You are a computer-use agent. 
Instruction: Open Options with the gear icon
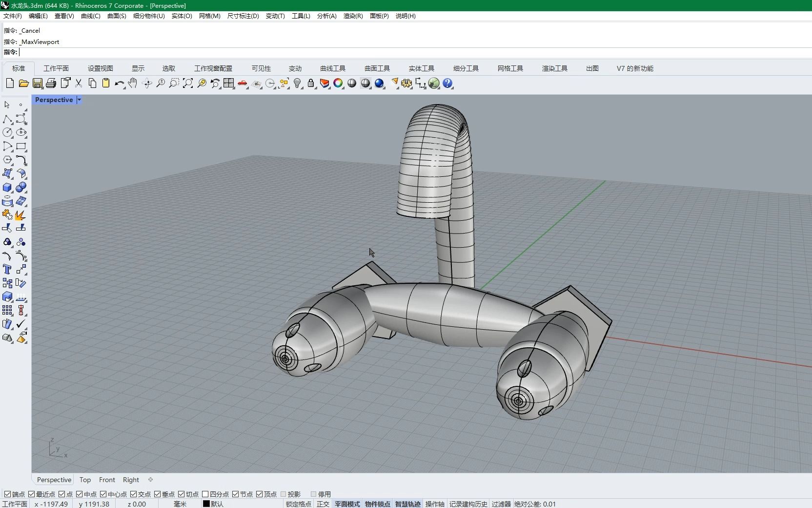tap(406, 84)
